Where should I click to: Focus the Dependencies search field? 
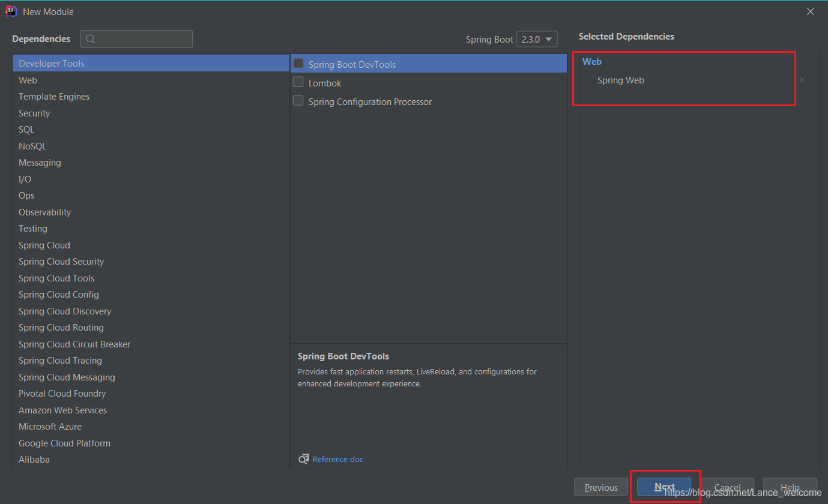point(137,39)
